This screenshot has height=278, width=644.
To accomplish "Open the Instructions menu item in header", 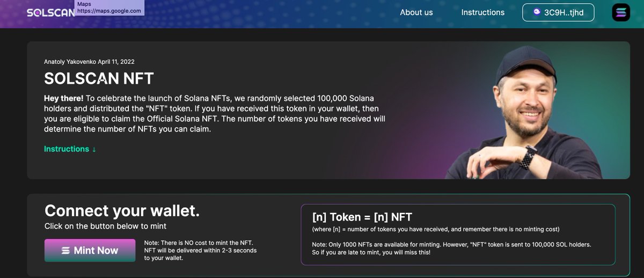I will 483,12.
